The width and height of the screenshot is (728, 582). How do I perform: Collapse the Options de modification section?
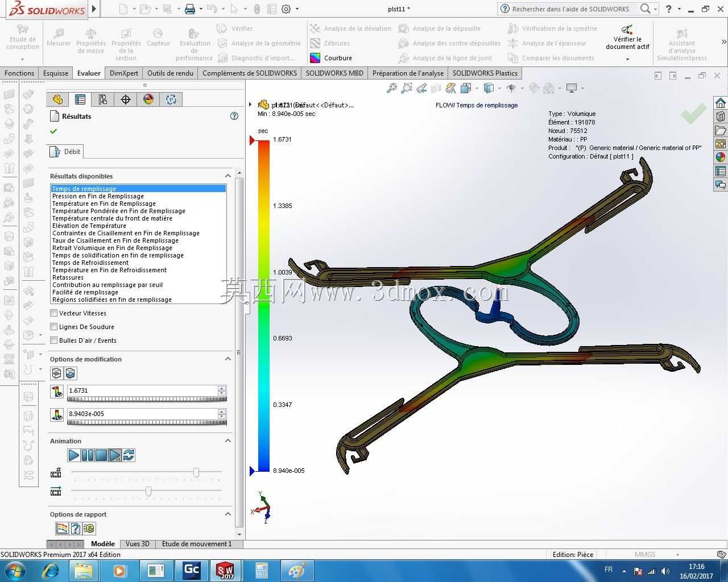tap(228, 359)
